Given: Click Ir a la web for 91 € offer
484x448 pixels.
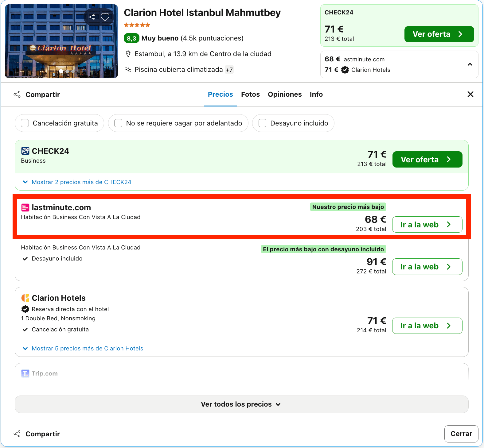Looking at the screenshot, I should pos(427,267).
